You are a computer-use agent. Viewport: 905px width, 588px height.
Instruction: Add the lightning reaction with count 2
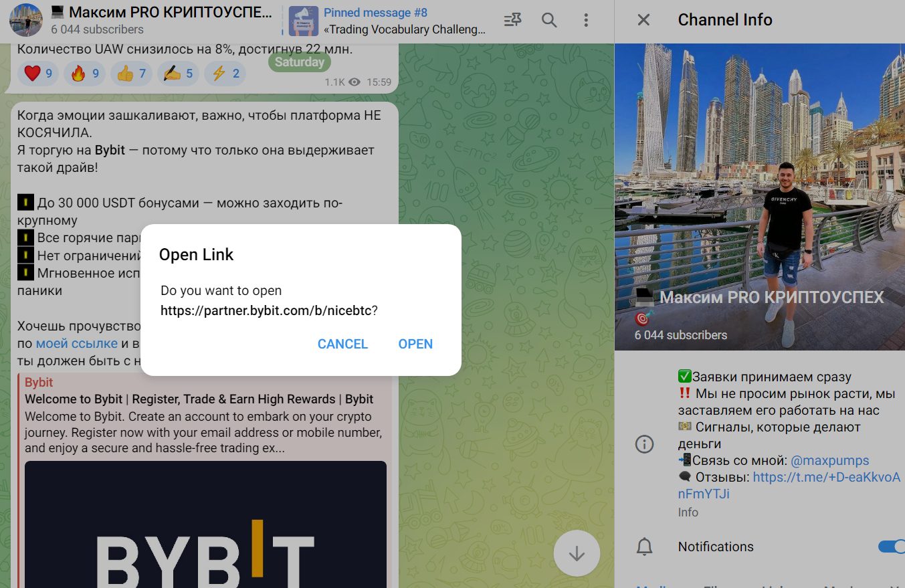(225, 74)
